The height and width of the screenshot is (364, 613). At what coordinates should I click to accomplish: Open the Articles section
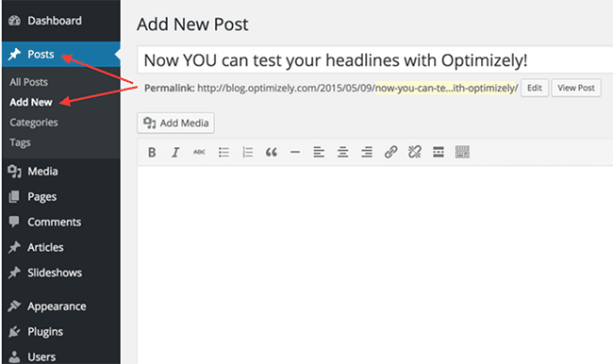[61, 247]
